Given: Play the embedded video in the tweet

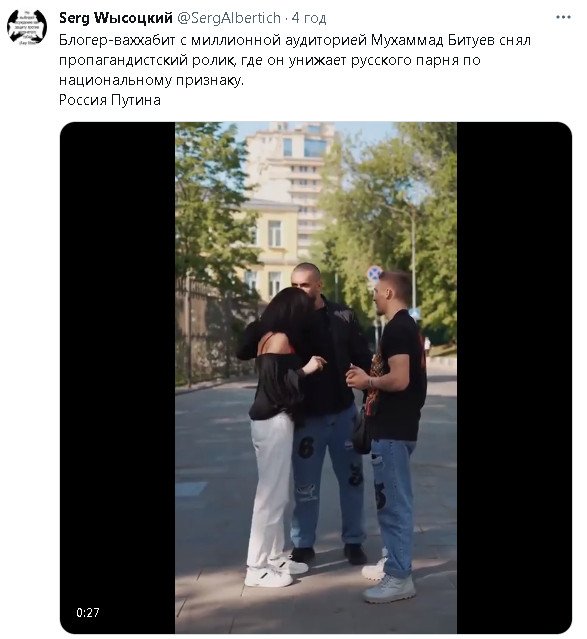Looking at the screenshot, I should [316, 378].
